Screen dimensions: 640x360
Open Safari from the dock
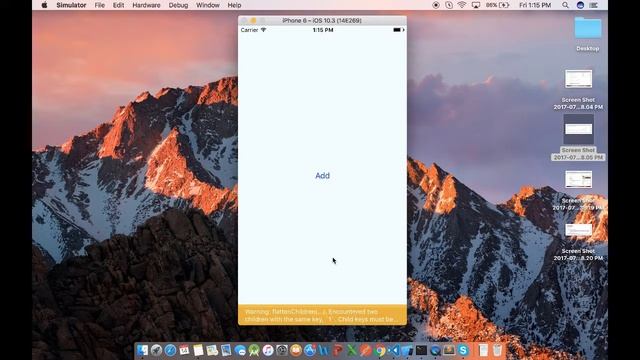[x=170, y=350]
